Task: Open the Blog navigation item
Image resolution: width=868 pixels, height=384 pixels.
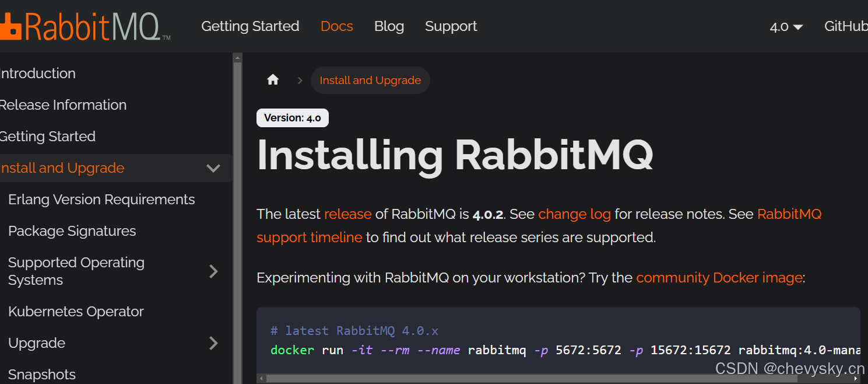Action: click(x=389, y=26)
